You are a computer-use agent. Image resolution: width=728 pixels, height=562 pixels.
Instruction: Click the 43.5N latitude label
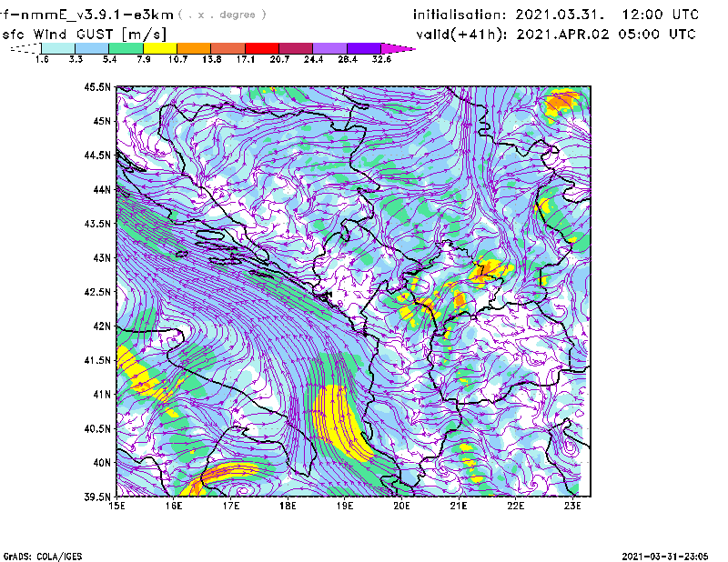coord(97,224)
